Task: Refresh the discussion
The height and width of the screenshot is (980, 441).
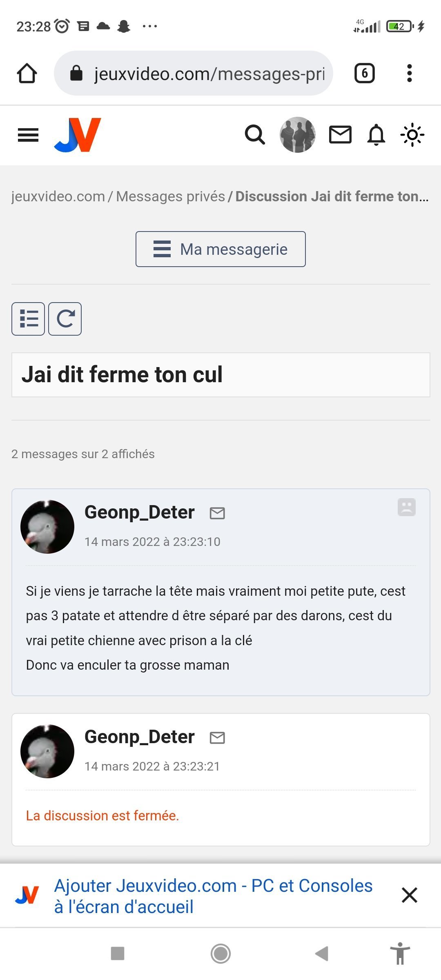Action: coord(65,319)
